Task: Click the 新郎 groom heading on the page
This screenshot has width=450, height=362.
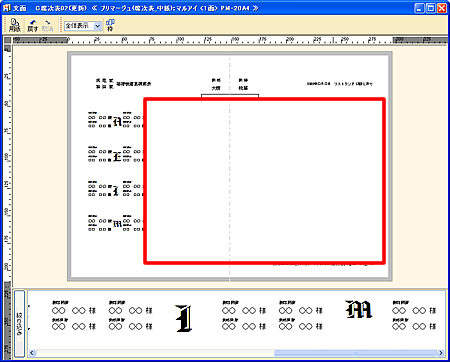Action: coord(216,80)
